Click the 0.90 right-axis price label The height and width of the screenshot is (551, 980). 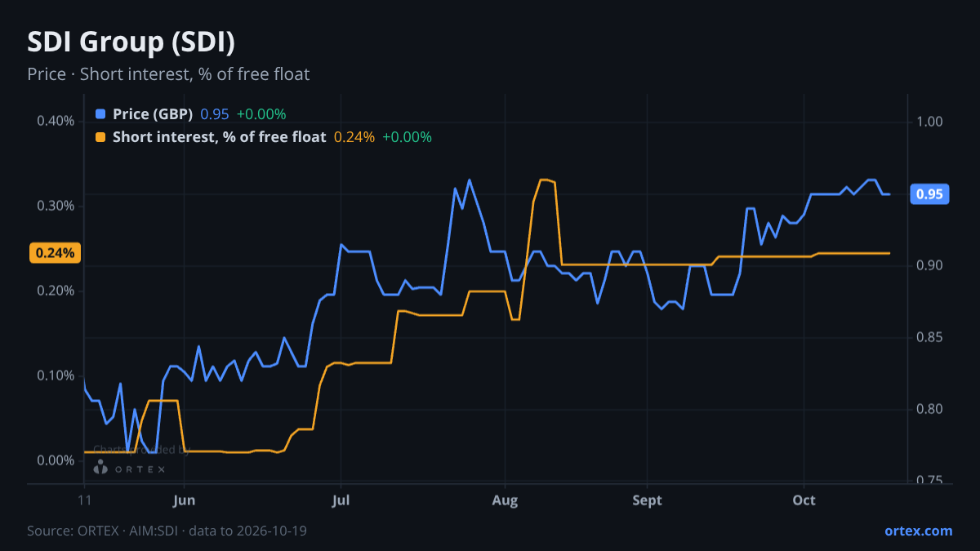930,266
